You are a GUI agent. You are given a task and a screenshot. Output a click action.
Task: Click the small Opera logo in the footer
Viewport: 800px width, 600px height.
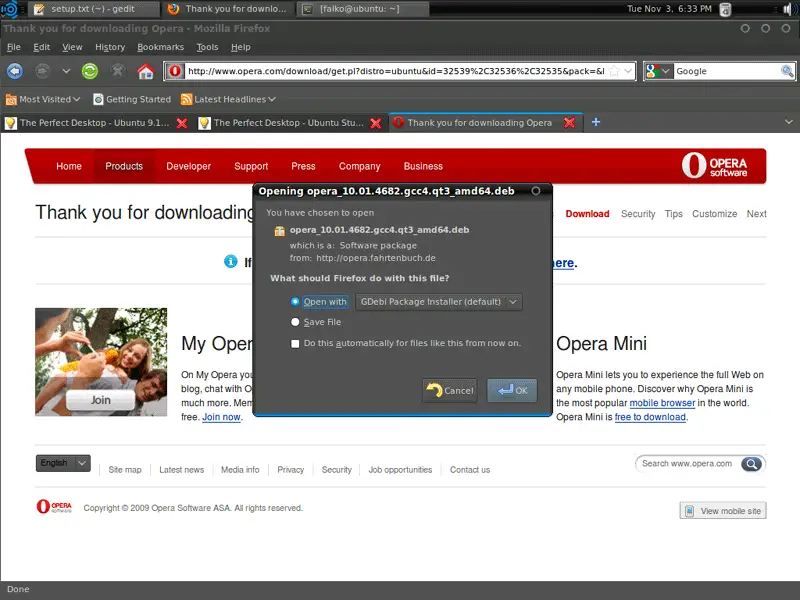(x=54, y=506)
